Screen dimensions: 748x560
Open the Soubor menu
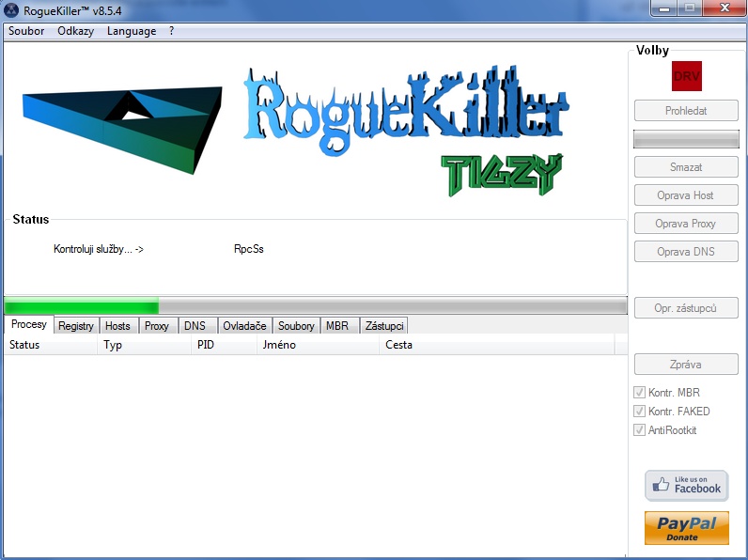[26, 31]
